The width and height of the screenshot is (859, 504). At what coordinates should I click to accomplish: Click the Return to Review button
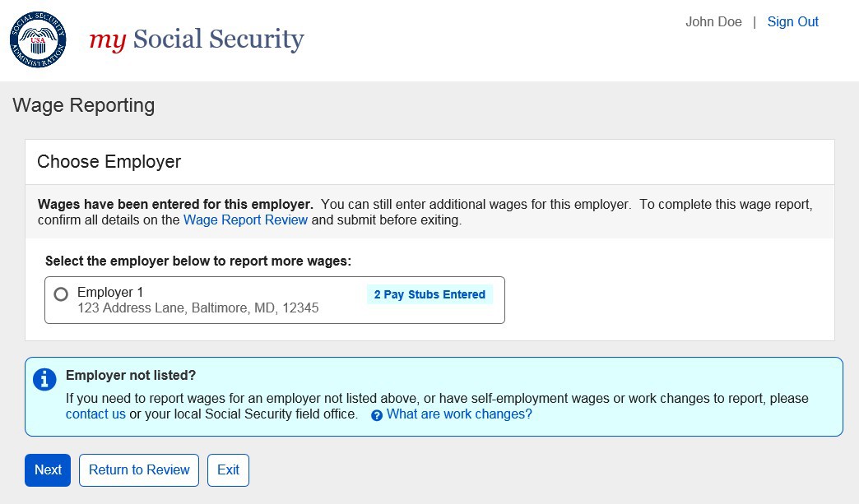coord(139,469)
